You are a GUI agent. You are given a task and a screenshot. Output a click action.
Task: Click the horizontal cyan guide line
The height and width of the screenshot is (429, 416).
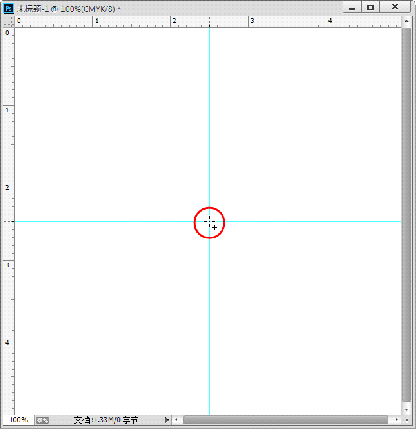[107, 221]
